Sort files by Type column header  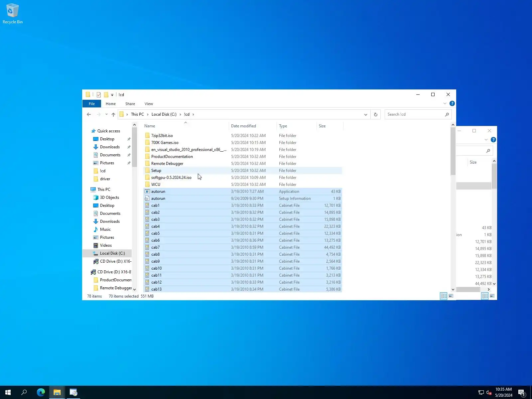(297, 126)
